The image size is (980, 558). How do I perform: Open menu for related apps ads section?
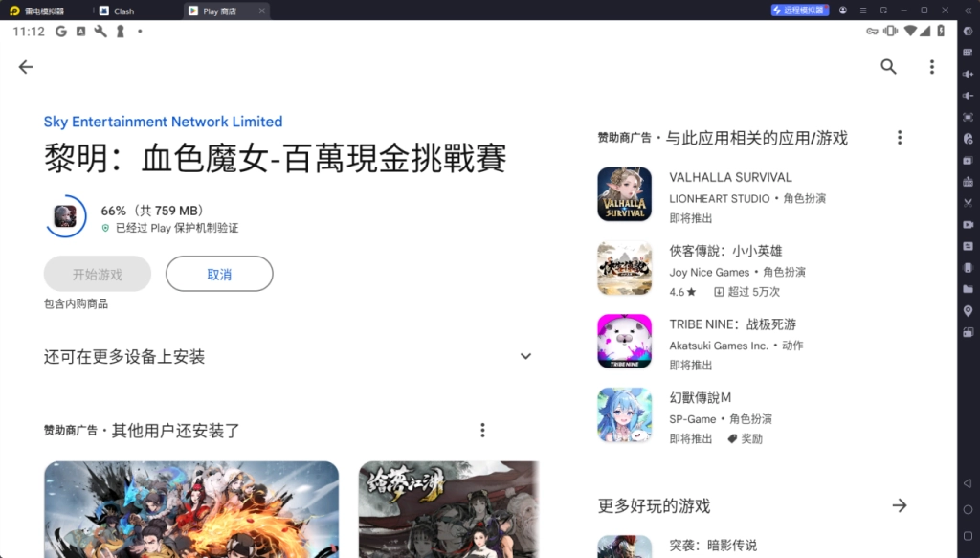[900, 138]
